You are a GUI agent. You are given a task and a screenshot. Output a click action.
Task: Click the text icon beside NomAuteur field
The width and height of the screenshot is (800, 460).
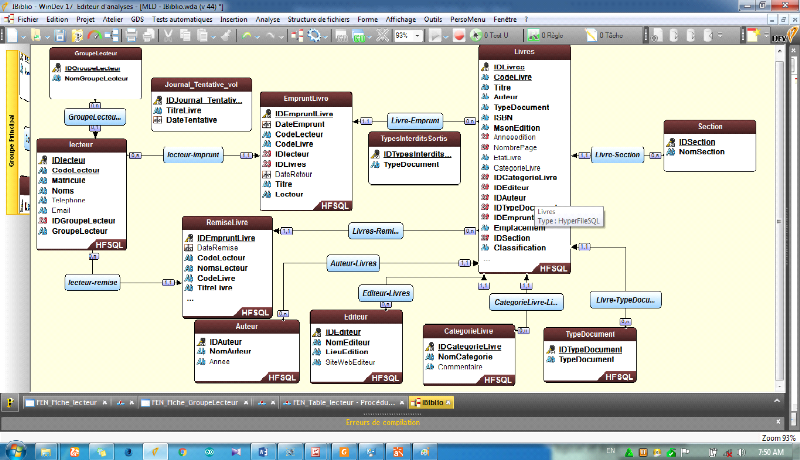[x=201, y=352]
